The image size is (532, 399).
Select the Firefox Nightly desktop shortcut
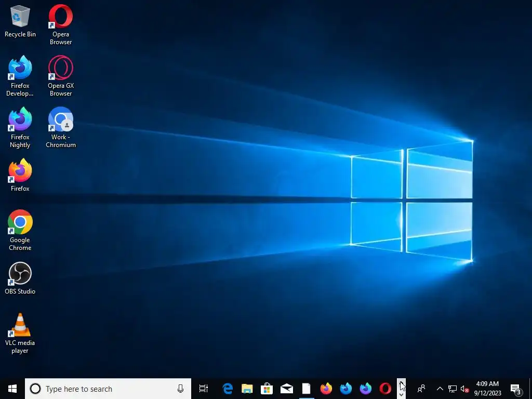coord(20,128)
